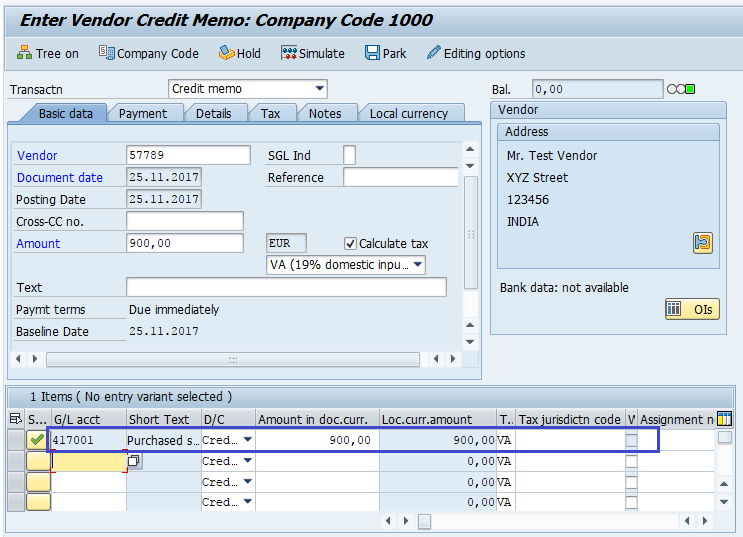Click the Reference input field
This screenshot has height=537, width=743.
tap(400, 177)
